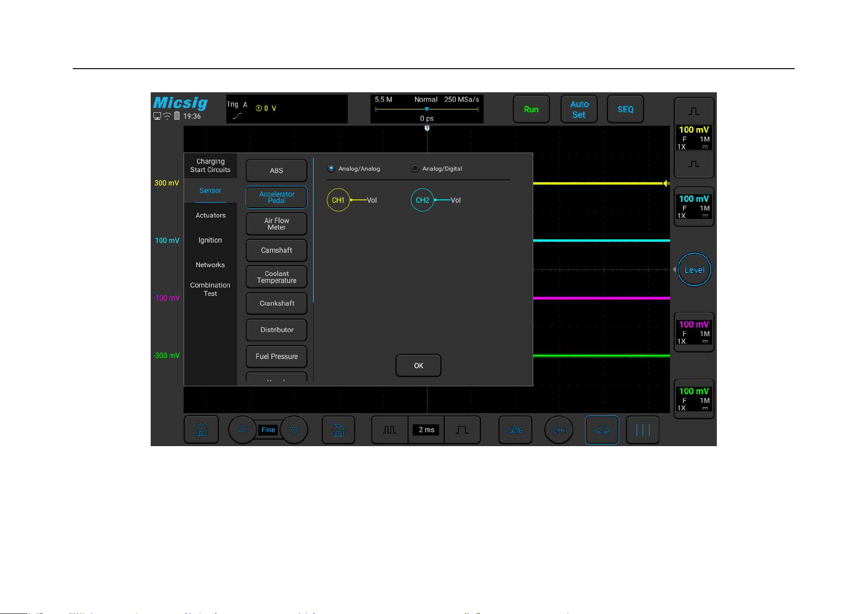Open the Home screen icon
This screenshot has height=614, width=868.
[201, 430]
